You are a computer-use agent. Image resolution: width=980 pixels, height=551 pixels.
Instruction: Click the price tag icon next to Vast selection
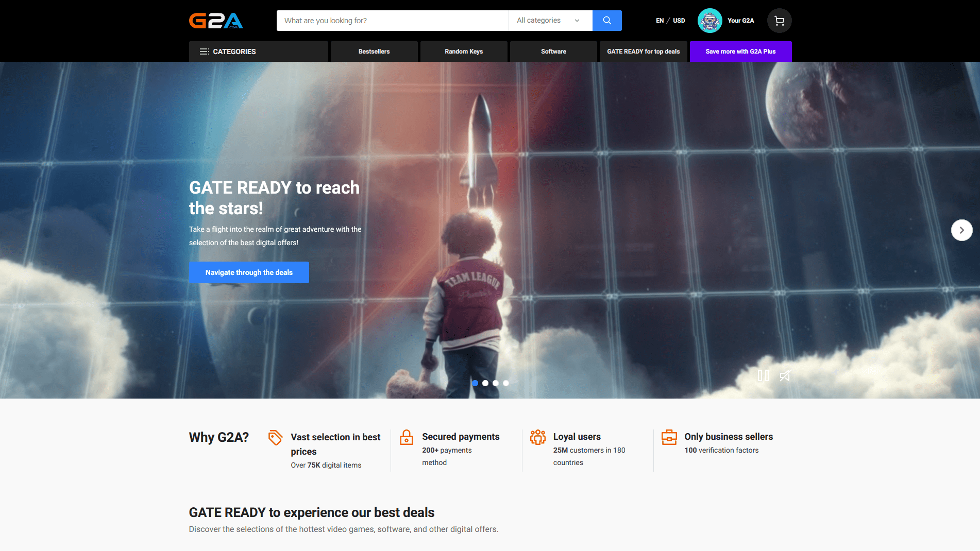[x=276, y=437]
